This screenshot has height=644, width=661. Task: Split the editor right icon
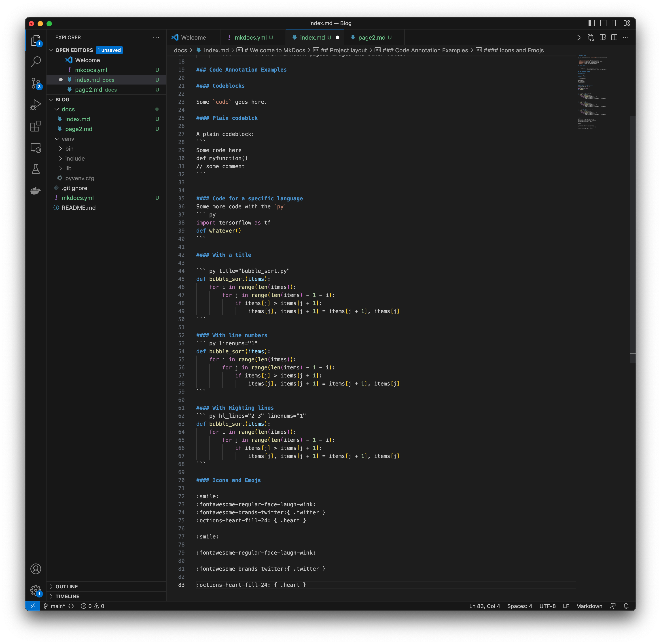[x=614, y=38]
